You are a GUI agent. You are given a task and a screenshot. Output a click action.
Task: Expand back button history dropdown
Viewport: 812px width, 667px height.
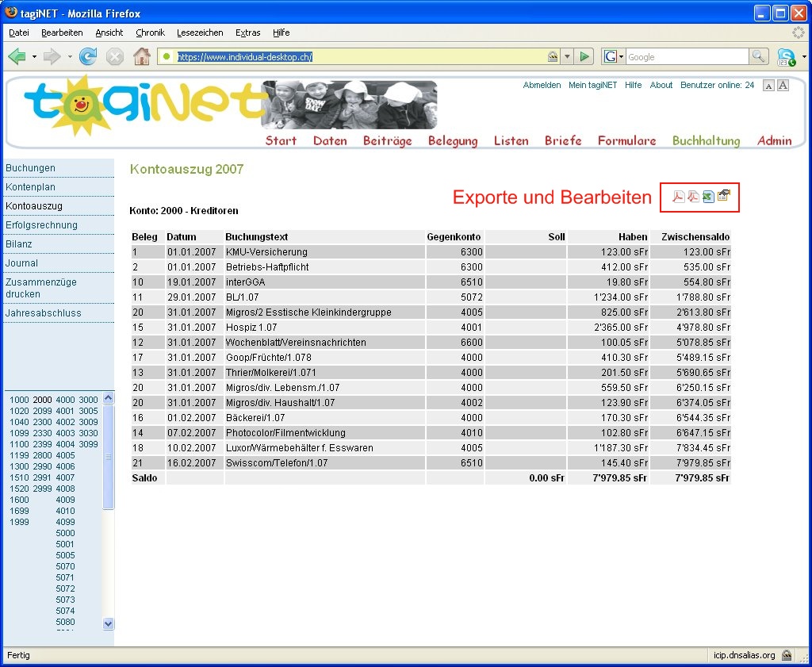(34, 56)
